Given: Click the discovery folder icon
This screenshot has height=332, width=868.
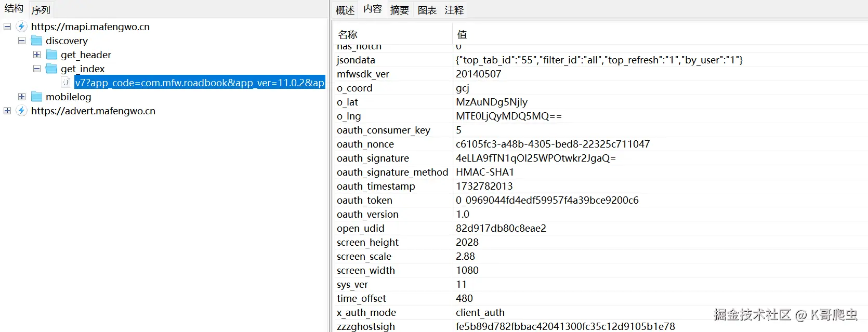Looking at the screenshot, I should [36, 41].
